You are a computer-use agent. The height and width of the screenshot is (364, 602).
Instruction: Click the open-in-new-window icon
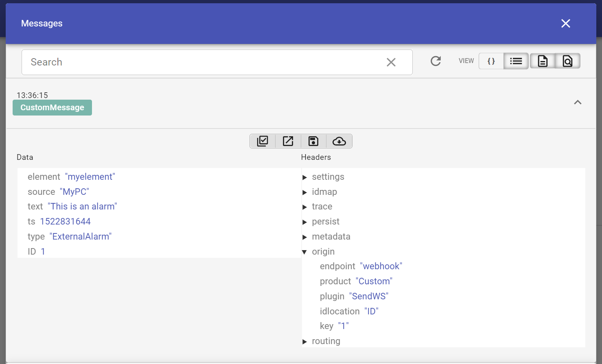tap(288, 141)
